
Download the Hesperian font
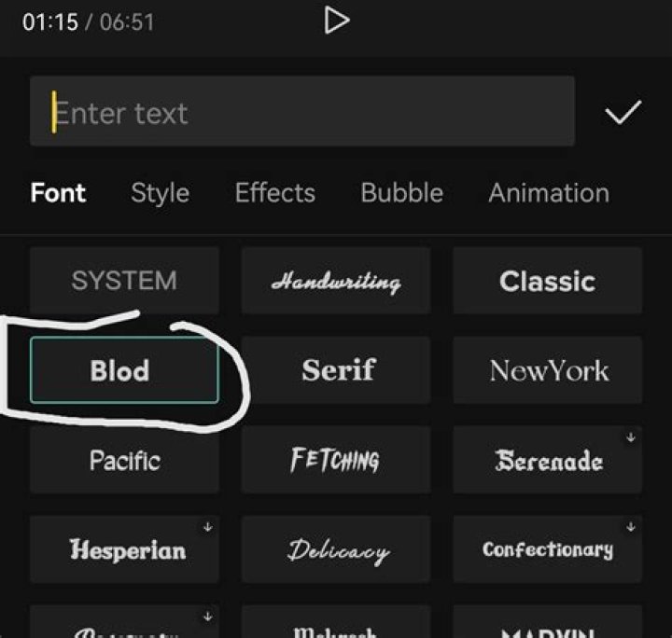pyautogui.click(x=207, y=527)
